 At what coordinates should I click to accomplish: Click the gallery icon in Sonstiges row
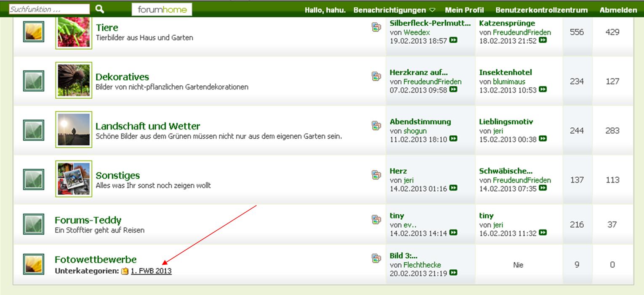[376, 174]
